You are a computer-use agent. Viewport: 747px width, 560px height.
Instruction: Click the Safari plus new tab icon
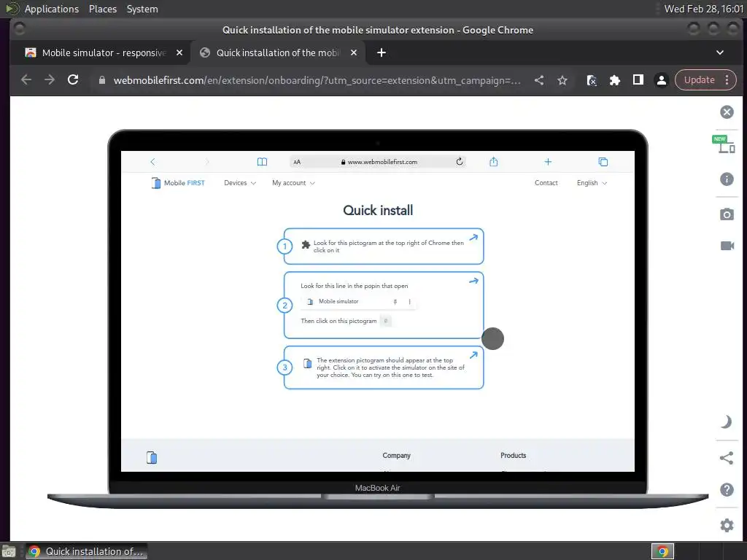pos(548,162)
